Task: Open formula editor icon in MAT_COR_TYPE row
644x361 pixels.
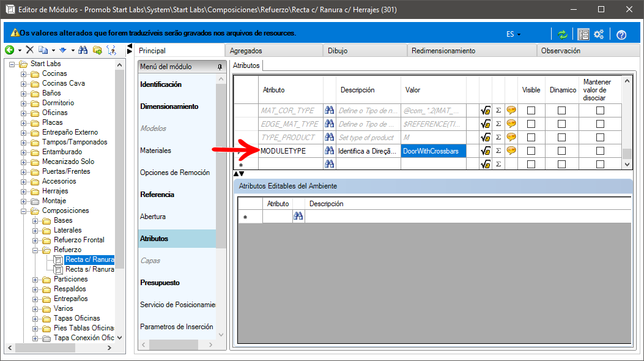Action: [x=486, y=111]
